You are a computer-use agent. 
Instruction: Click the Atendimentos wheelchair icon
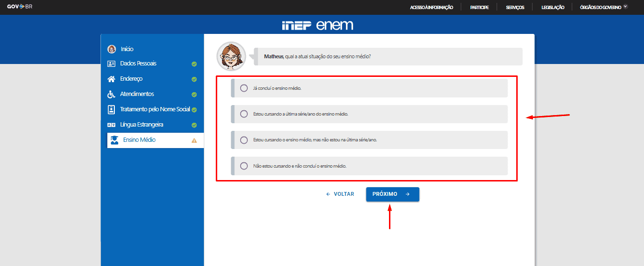(111, 94)
